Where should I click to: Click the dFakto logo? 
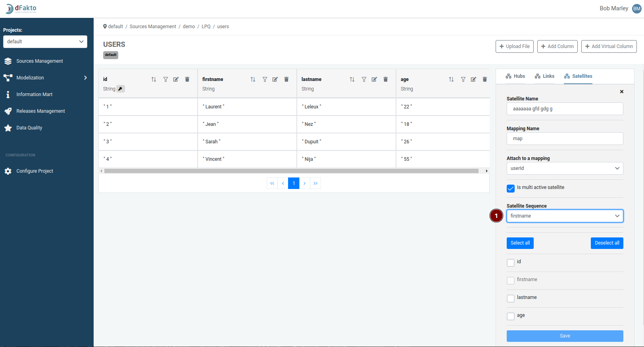[21, 9]
